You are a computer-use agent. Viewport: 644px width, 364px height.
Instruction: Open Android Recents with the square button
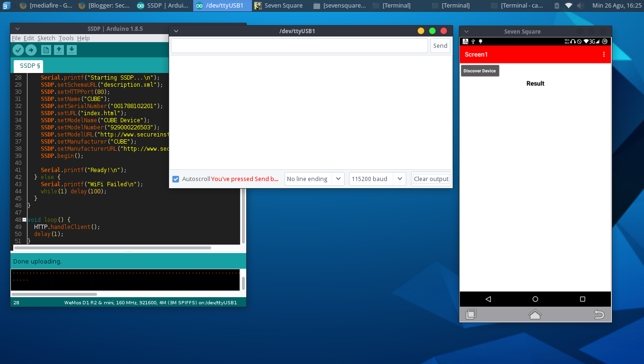582,299
